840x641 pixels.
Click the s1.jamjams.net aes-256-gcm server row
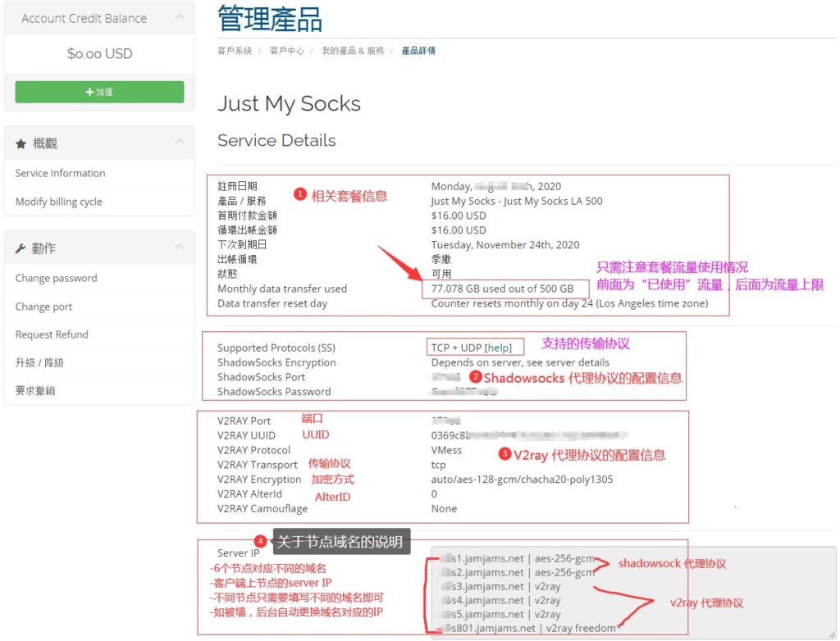click(x=518, y=558)
